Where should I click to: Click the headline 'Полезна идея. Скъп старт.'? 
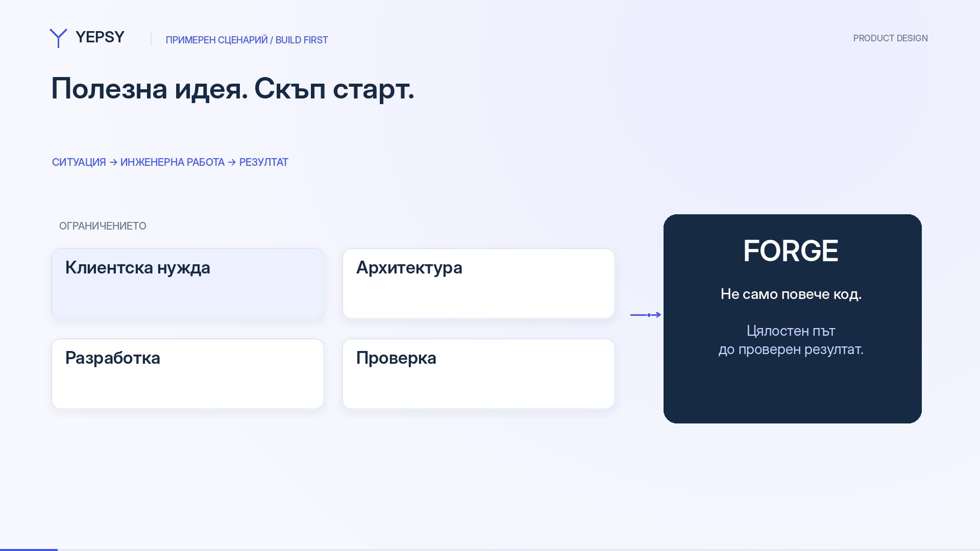233,89
